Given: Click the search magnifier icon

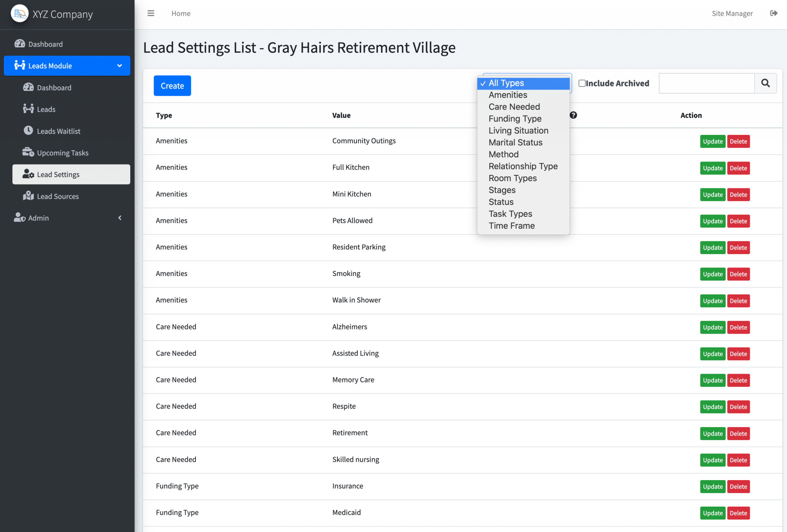Looking at the screenshot, I should 765,83.
